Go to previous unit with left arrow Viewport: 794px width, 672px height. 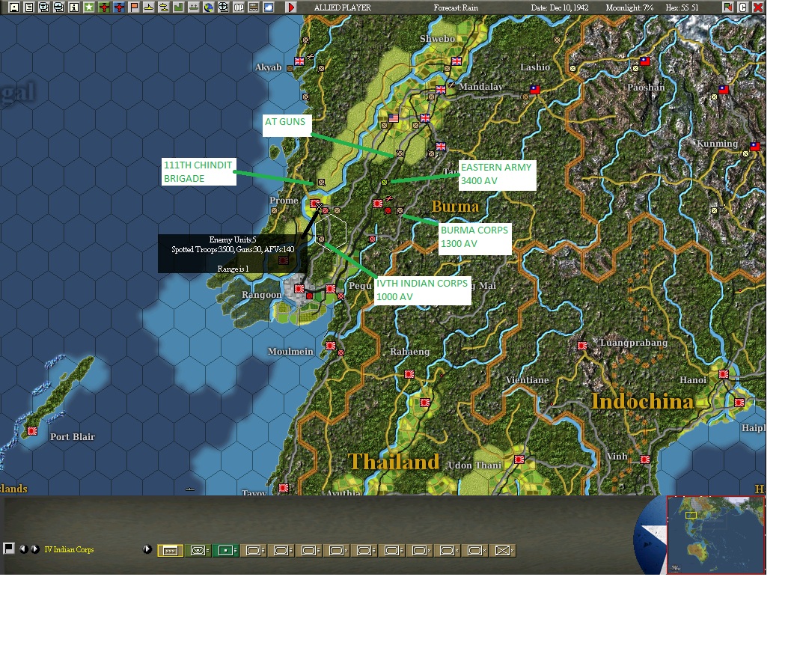pyautogui.click(x=22, y=549)
